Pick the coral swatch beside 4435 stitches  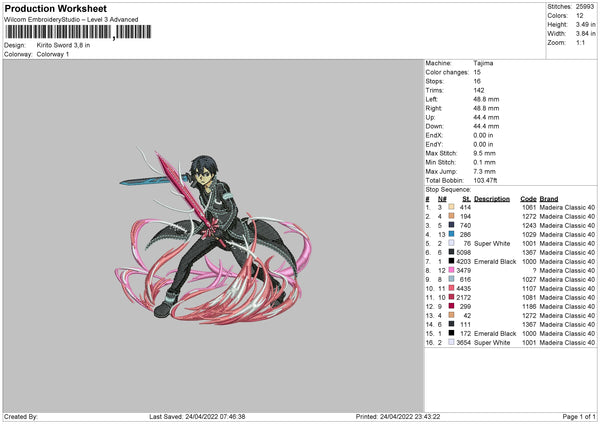(451, 288)
